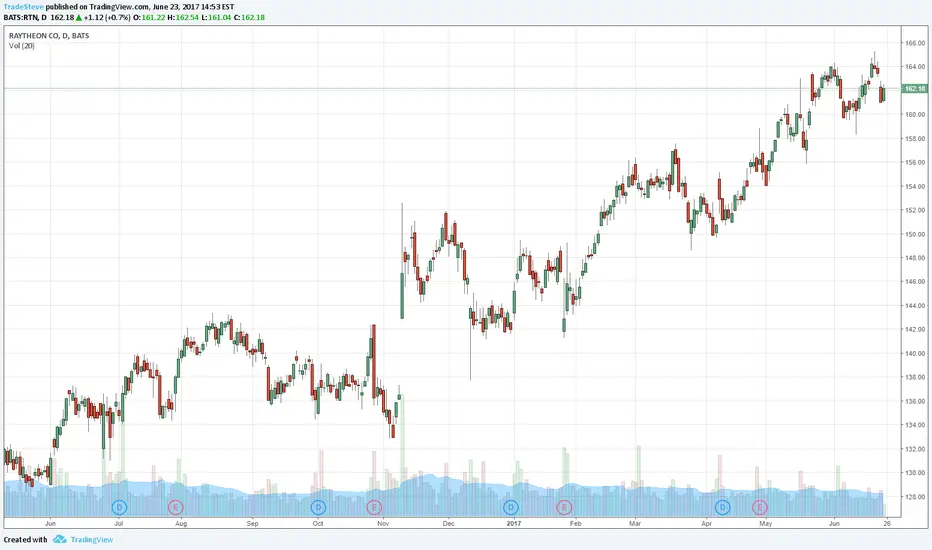Viewport: 932px width, 550px height.
Task: Click the C:162.18 close value
Action: click(249, 18)
